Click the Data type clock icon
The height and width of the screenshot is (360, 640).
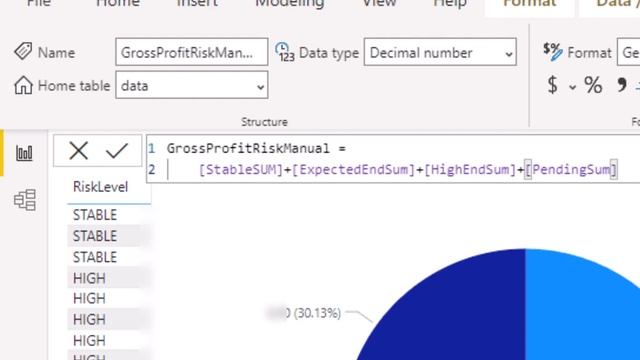[284, 52]
